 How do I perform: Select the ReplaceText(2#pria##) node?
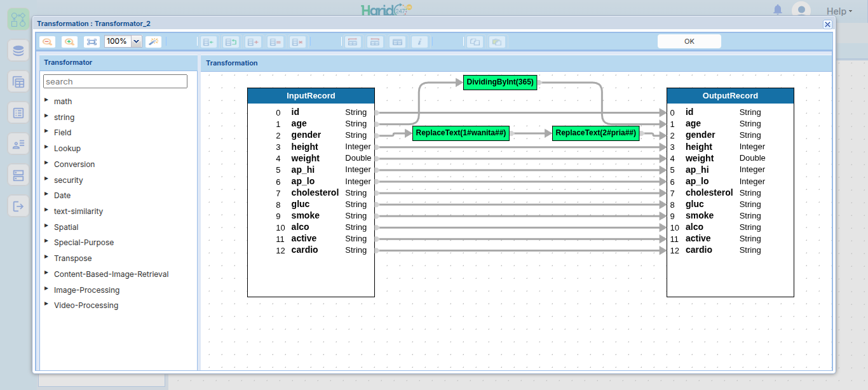click(x=596, y=133)
